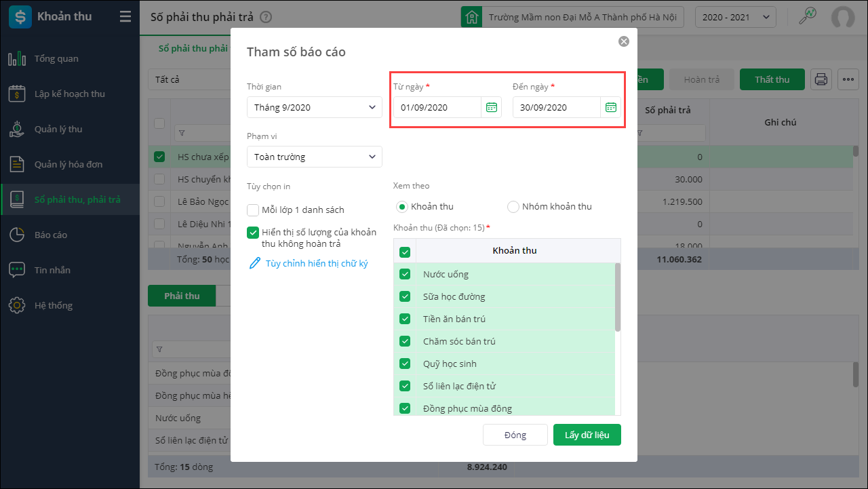The height and width of the screenshot is (489, 868).
Task: Open the Từ ngày calendar picker
Action: click(x=492, y=107)
